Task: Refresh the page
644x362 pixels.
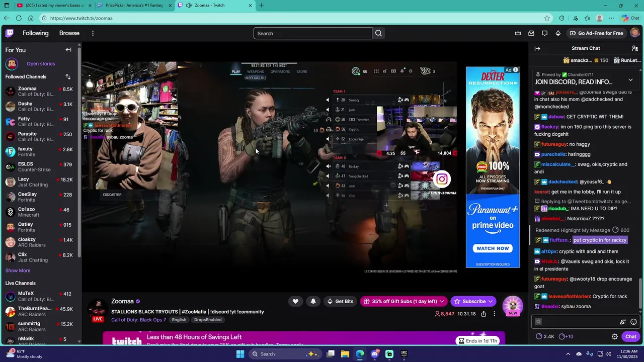Action: coord(19,18)
